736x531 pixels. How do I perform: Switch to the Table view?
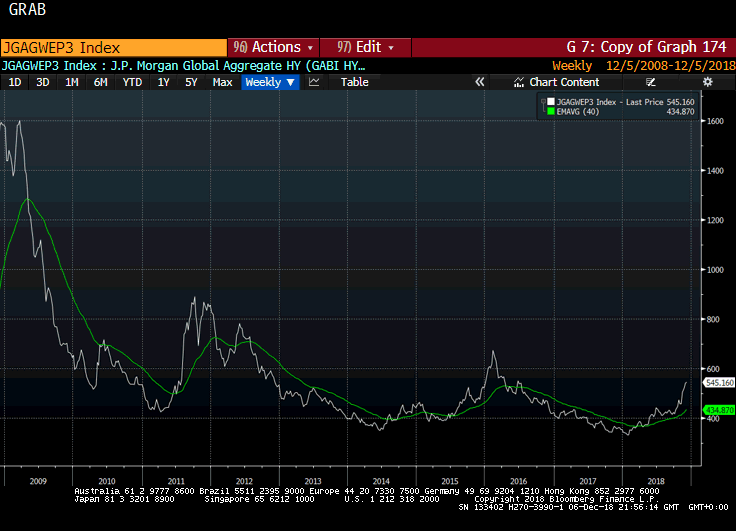click(x=354, y=82)
